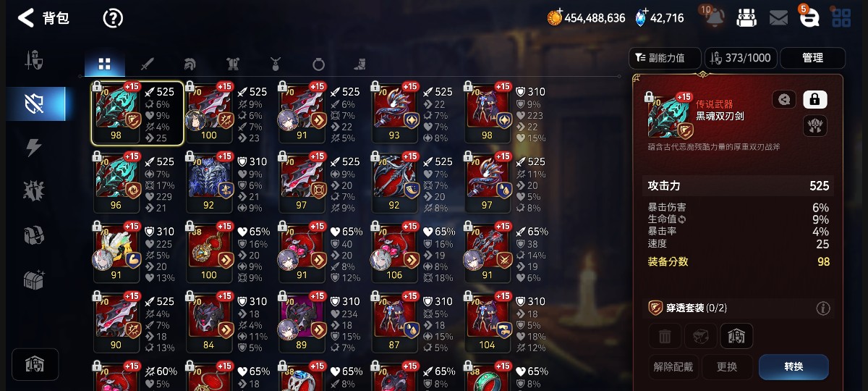The width and height of the screenshot is (868, 391).
Task: Open the chat bubble icon
Action: pos(809,18)
